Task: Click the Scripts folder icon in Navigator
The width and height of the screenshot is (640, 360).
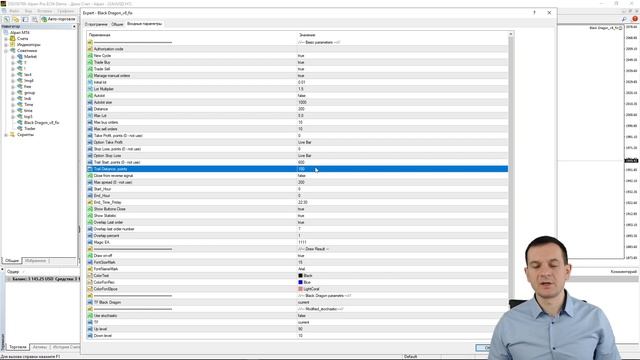Action: click(x=13, y=134)
